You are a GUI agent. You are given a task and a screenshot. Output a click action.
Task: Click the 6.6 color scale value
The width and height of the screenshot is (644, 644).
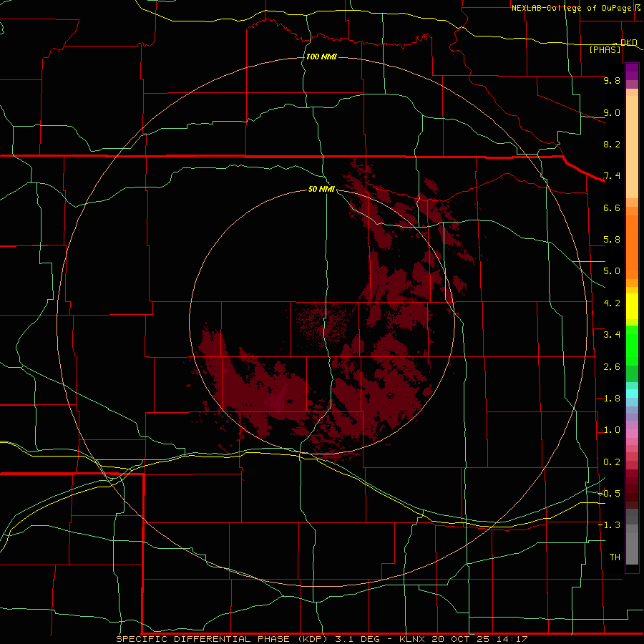612,208
